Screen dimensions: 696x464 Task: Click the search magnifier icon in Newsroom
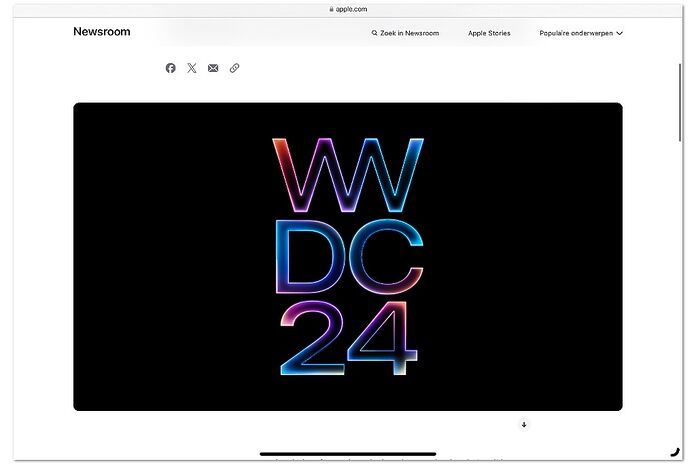click(x=375, y=33)
